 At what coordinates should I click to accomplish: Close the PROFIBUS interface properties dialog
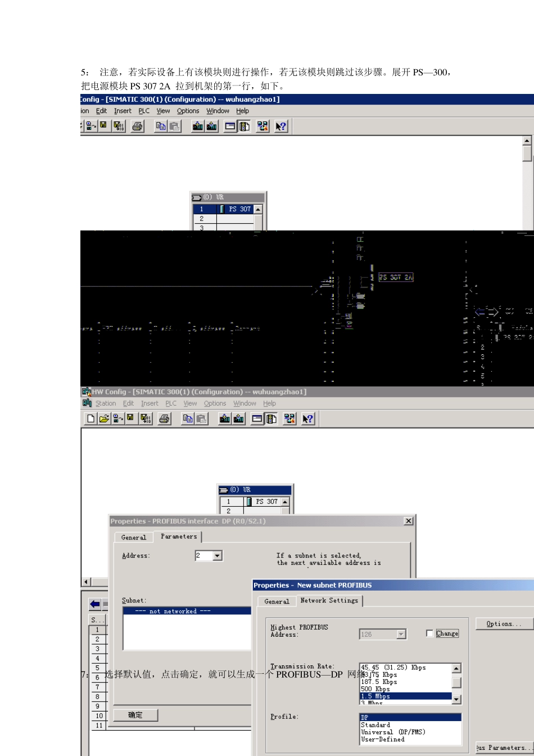(409, 521)
